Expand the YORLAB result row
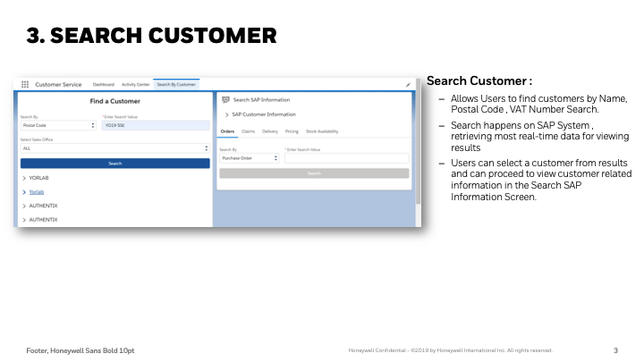The image size is (644, 362). tap(23, 178)
